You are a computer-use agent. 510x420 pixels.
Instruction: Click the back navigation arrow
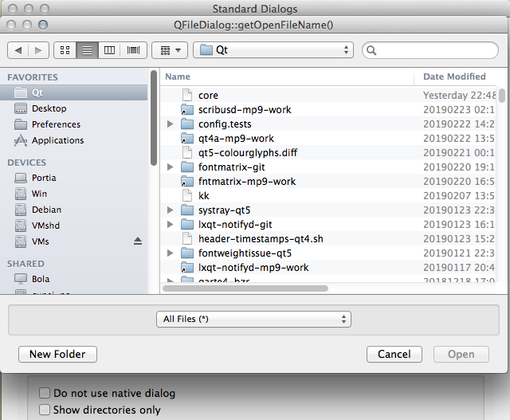tap(18, 50)
